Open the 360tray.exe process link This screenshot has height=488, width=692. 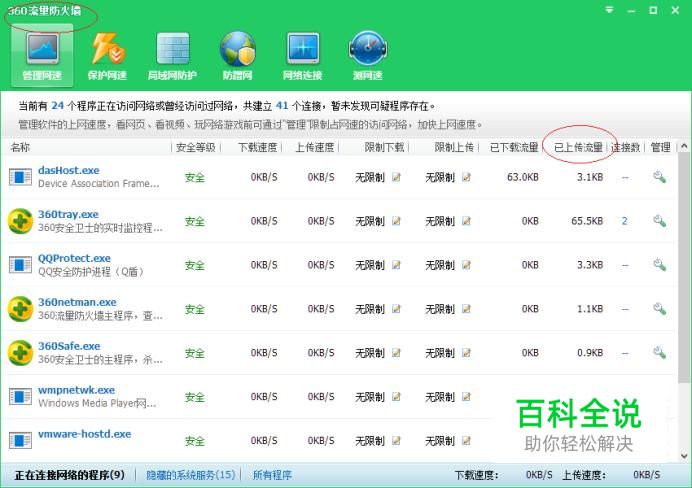[68, 214]
